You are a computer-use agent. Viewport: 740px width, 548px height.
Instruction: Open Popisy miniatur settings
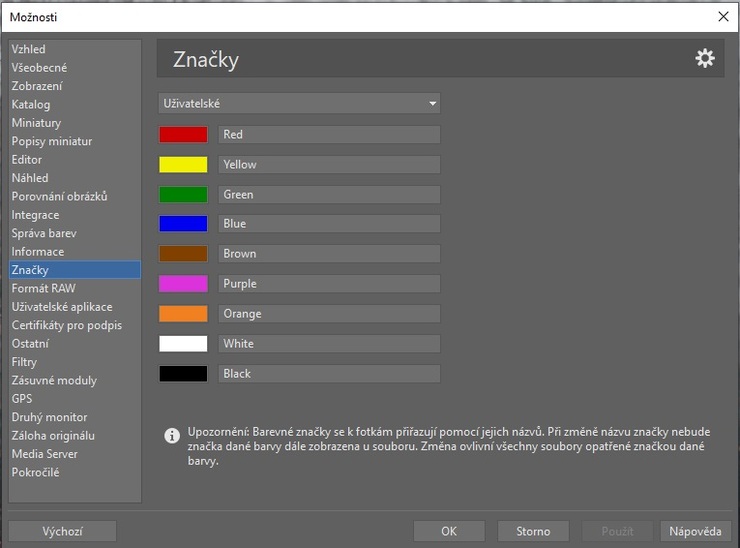tap(75, 141)
